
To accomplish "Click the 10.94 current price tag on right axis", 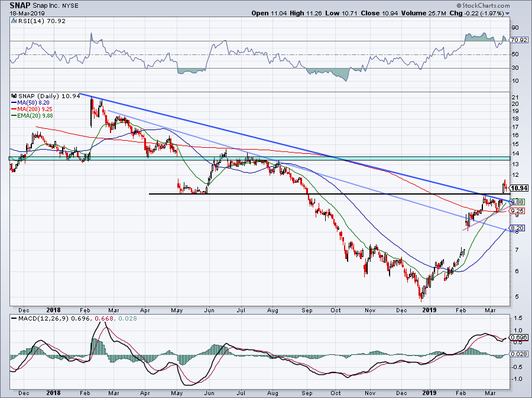I will (518, 188).
